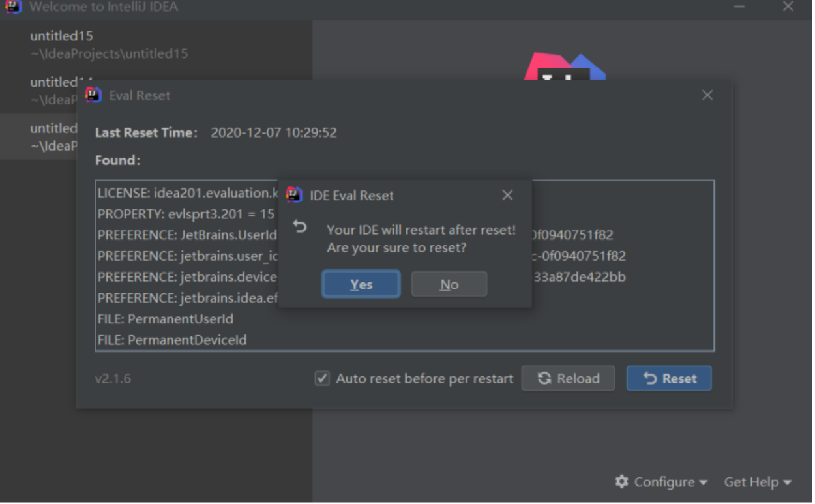The width and height of the screenshot is (815, 504).
Task: Click the version label v2.1.6
Action: 113,378
